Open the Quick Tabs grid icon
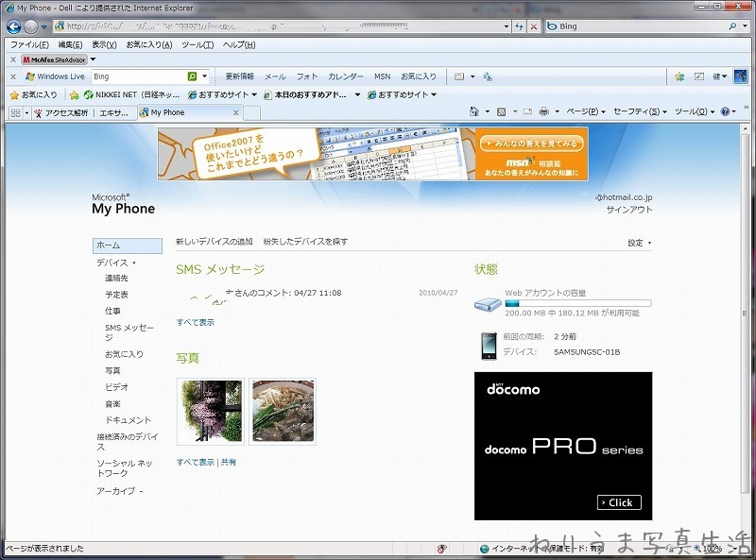 click(15, 112)
